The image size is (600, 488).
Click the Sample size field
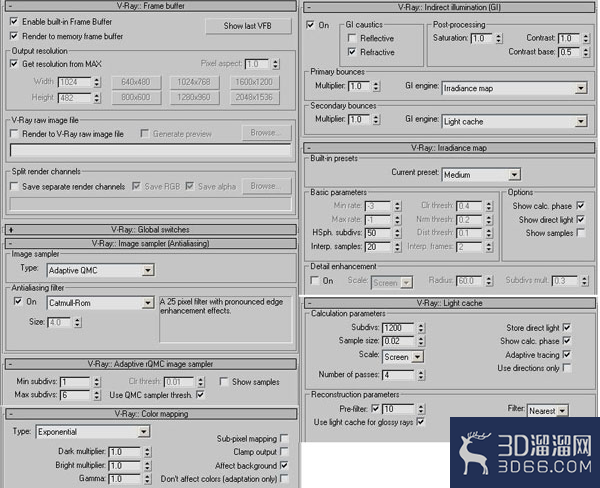pos(398,341)
